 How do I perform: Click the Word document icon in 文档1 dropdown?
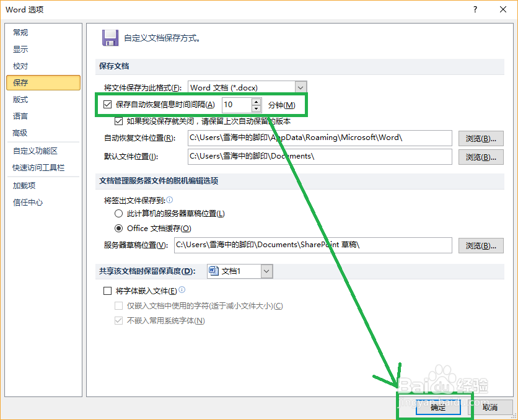click(x=214, y=271)
